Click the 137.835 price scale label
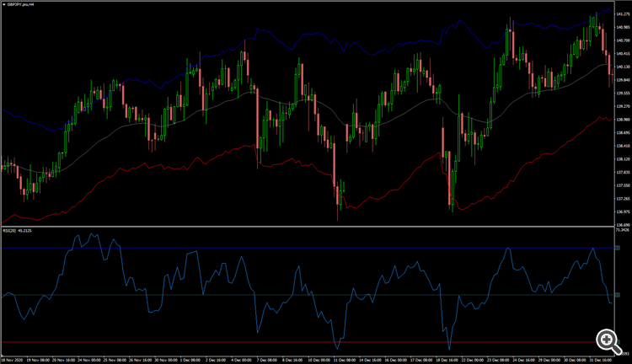This screenshot has width=632, height=364. [x=623, y=172]
